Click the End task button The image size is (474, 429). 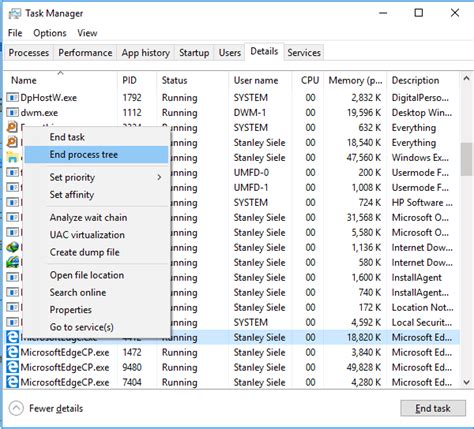(433, 408)
